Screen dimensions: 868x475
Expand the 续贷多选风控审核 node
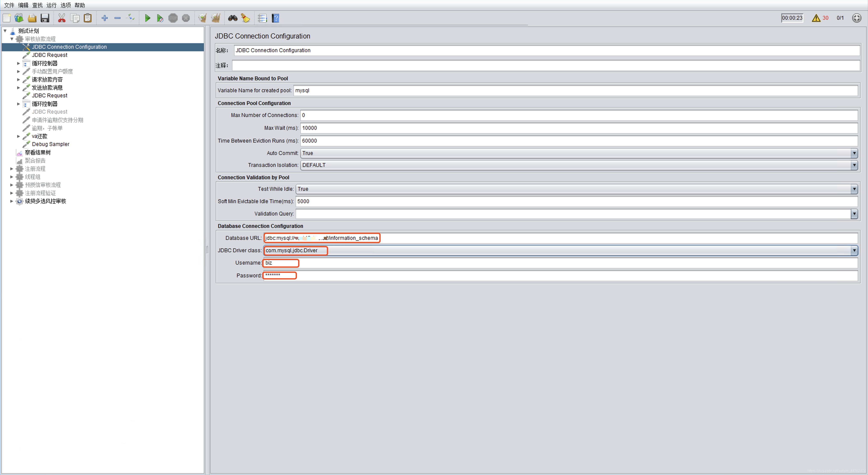coord(12,201)
